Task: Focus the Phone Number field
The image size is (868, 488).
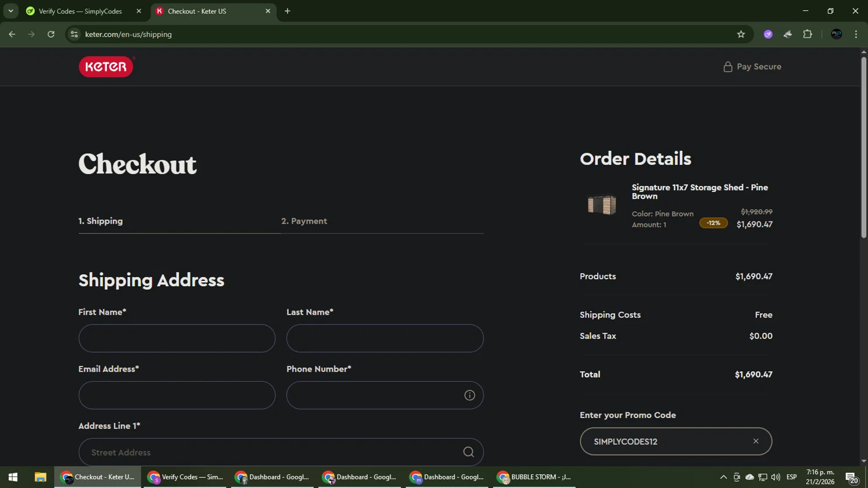Action: click(x=385, y=395)
